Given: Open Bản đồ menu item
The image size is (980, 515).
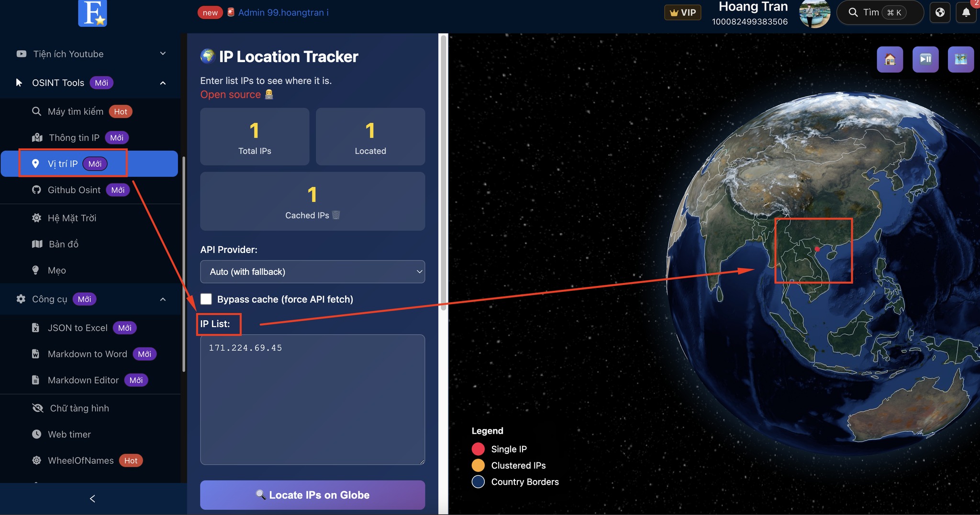Looking at the screenshot, I should 90,244.
